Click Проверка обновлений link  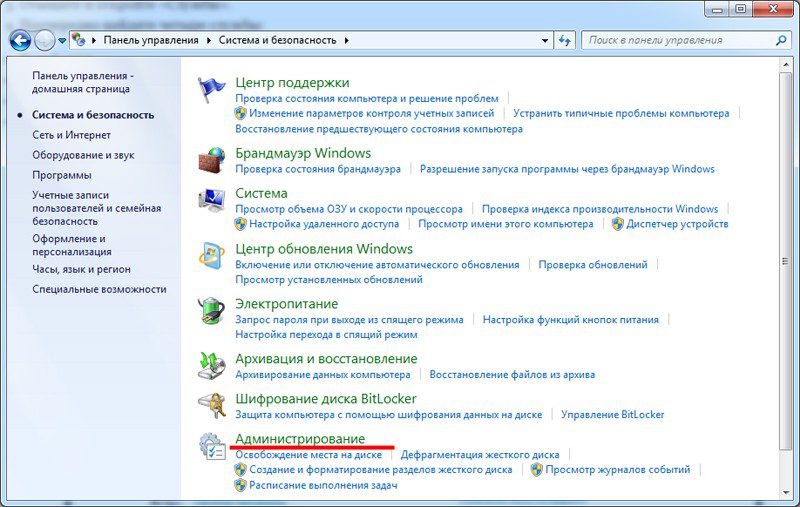coord(593,265)
